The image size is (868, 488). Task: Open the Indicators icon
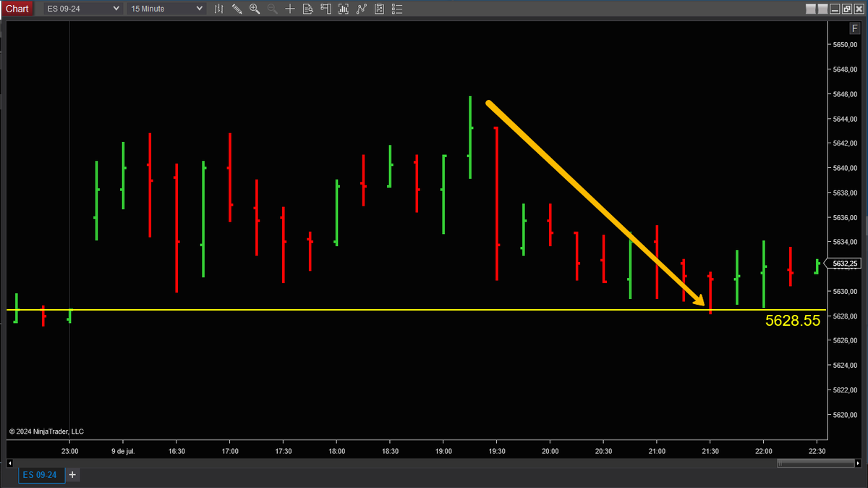[344, 9]
